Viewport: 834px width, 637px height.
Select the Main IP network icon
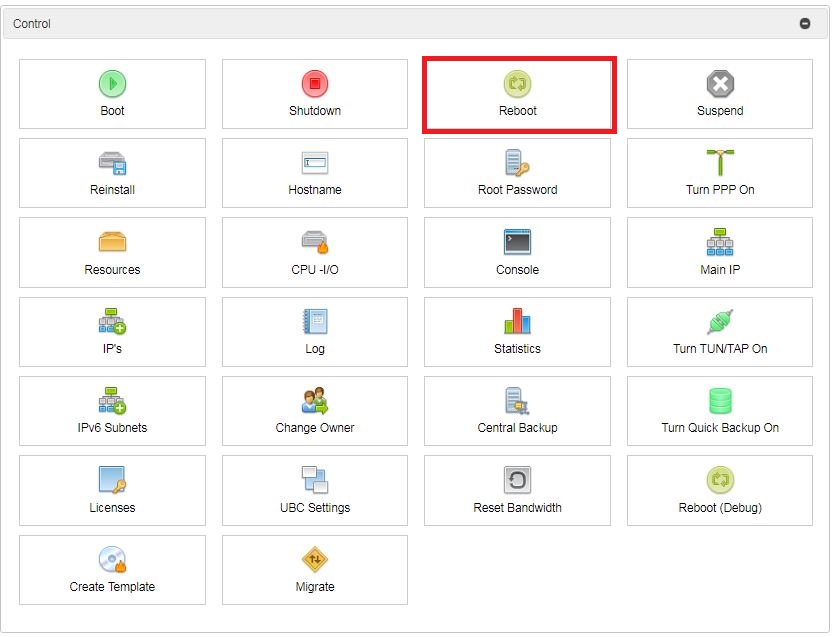(720, 242)
